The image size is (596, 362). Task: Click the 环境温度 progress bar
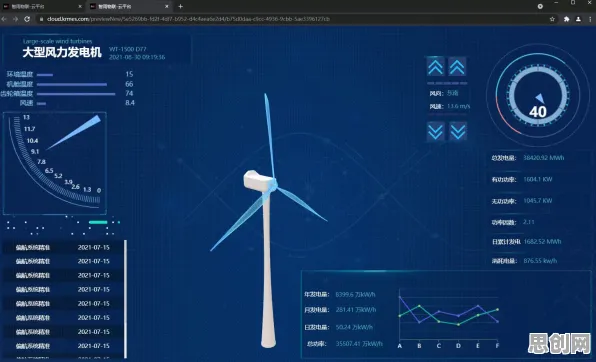tap(45, 75)
